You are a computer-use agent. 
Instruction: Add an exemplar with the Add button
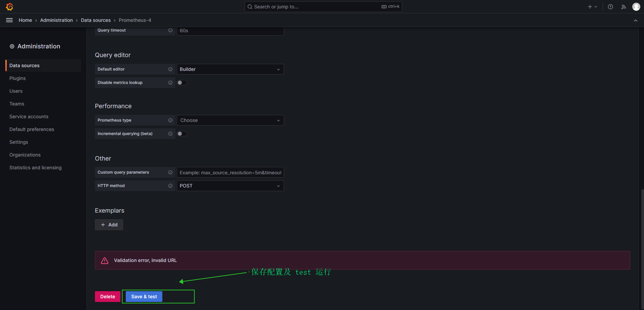[109, 225]
